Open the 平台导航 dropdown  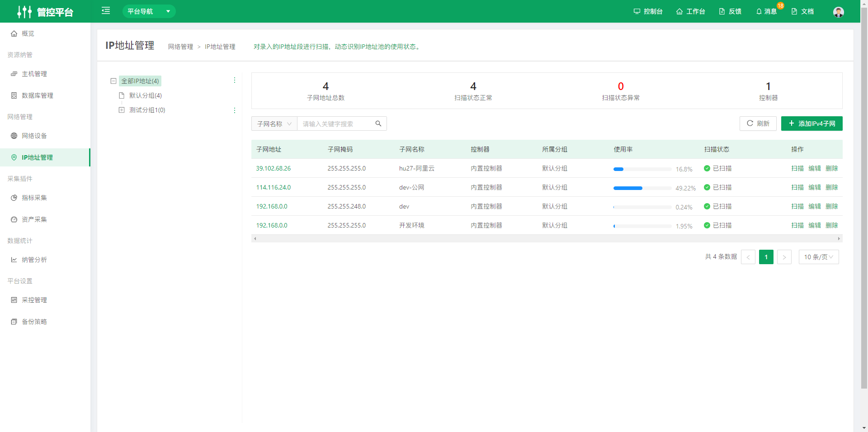click(x=149, y=11)
